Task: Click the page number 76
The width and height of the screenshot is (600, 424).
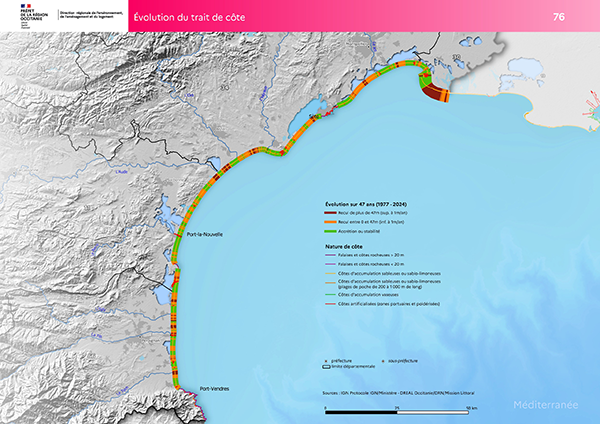Action: click(586, 17)
